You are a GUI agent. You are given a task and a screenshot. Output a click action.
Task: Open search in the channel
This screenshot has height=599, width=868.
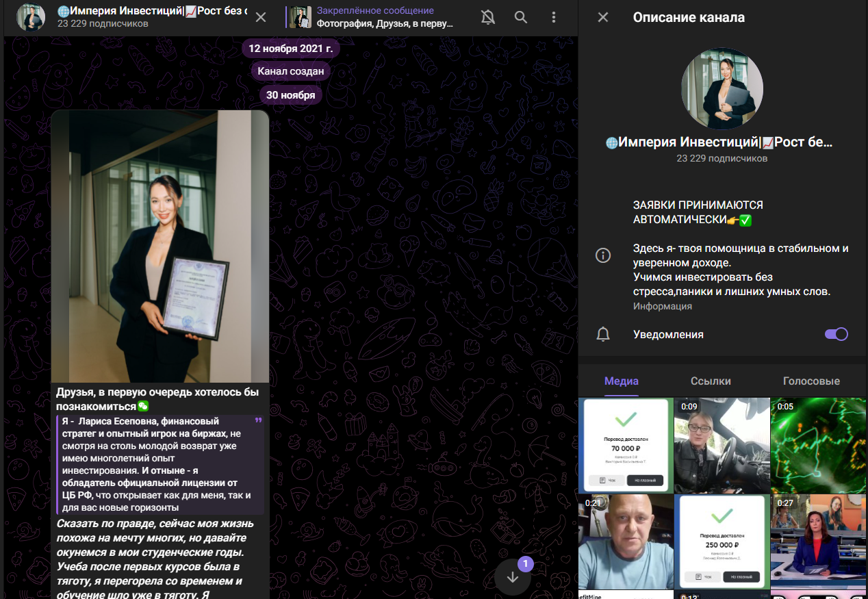(521, 18)
